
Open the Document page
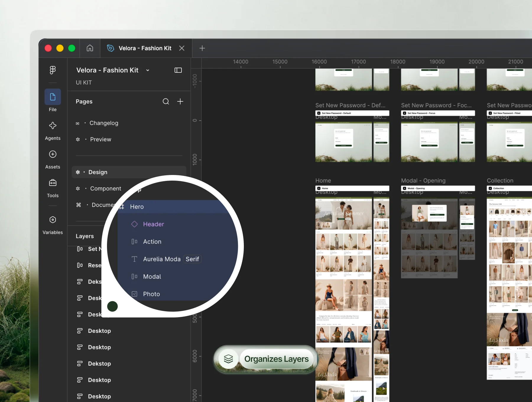(103, 205)
